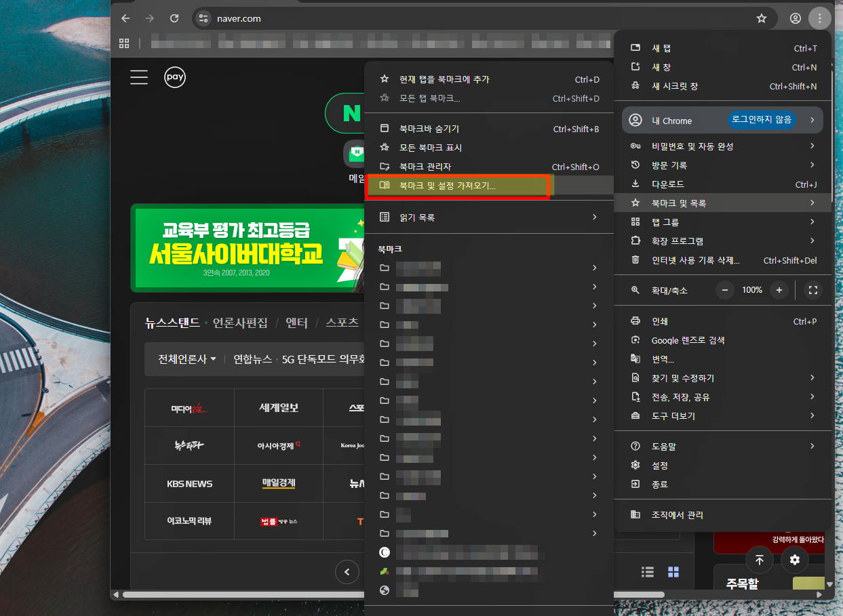
Task: Expand 도구 더보기 submenu
Action: (x=724, y=416)
